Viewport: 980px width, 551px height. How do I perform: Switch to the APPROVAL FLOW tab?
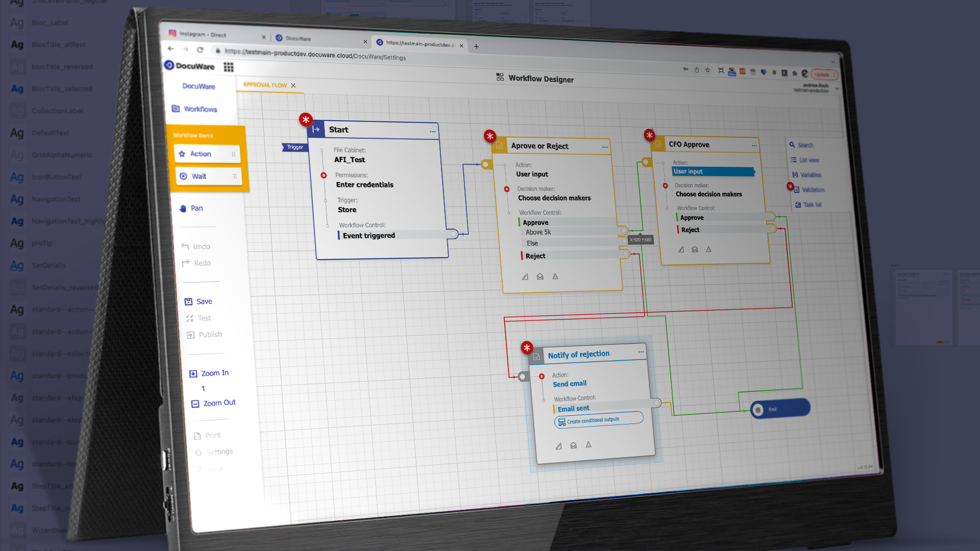click(264, 85)
